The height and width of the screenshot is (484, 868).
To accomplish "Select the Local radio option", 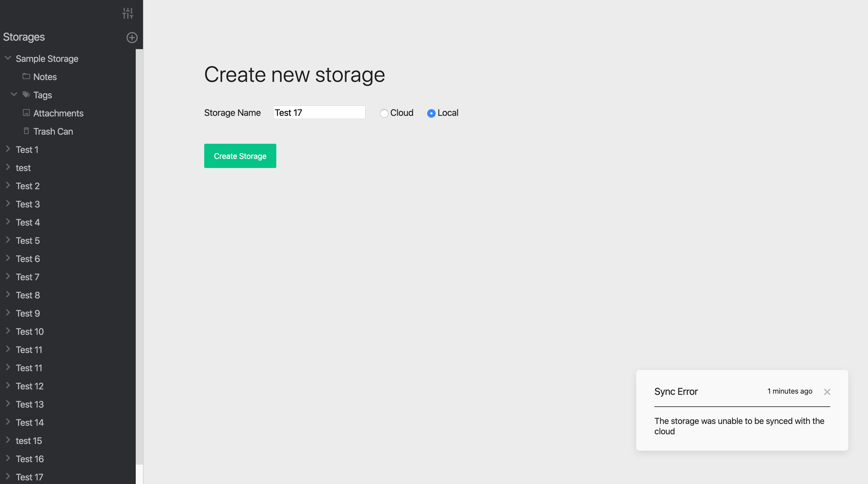I will [x=431, y=113].
